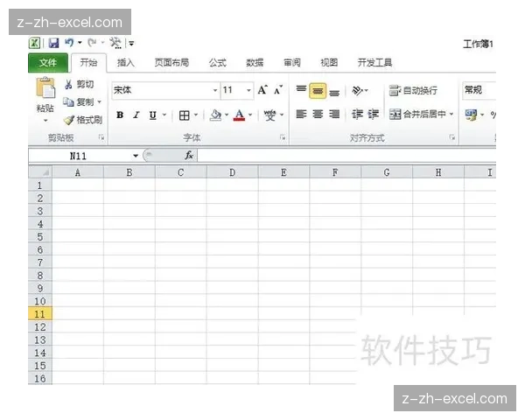Viewport: 525px width, 420px height.
Task: Click the increase indent icon
Action: coord(374,115)
